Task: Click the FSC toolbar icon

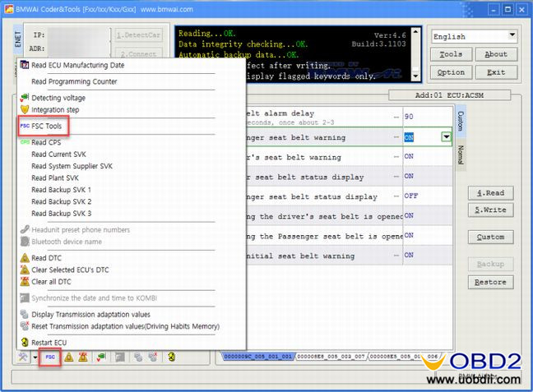Action: [x=50, y=357]
